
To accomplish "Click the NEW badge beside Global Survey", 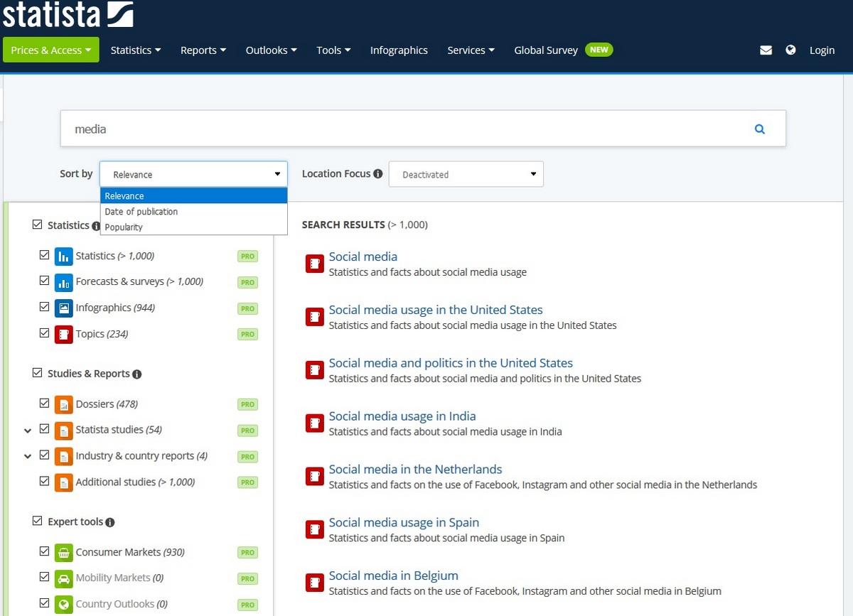I will click(x=599, y=50).
